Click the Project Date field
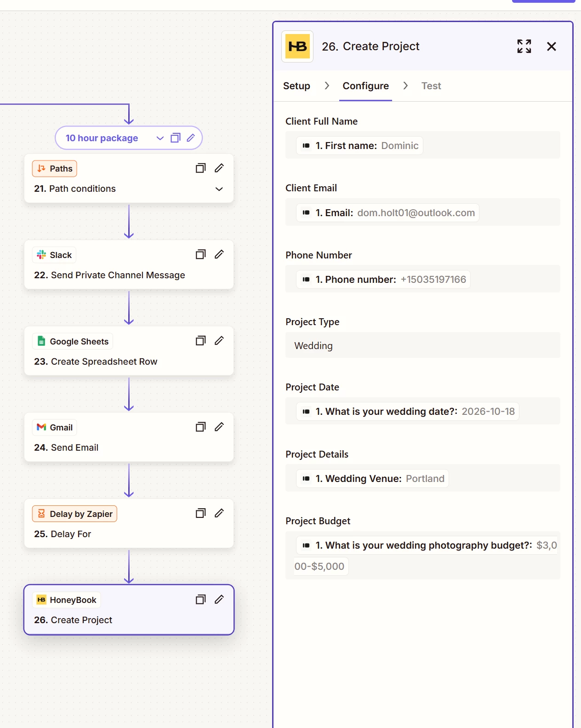The height and width of the screenshot is (728, 581). (x=422, y=411)
